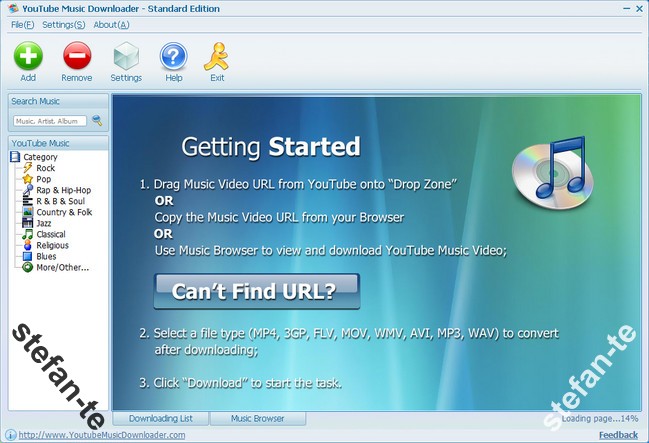
Task: Open Help via the question mark icon
Action: (x=174, y=56)
